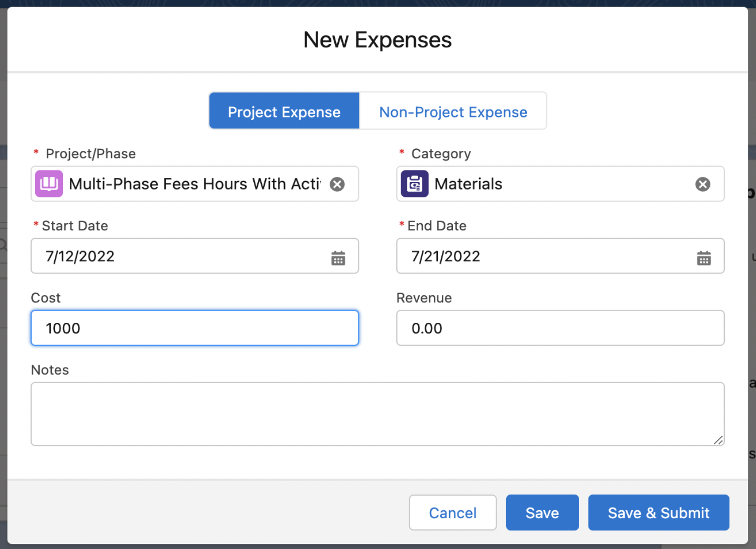Open the End Date calendar picker
This screenshot has height=549, width=756.
(x=704, y=257)
